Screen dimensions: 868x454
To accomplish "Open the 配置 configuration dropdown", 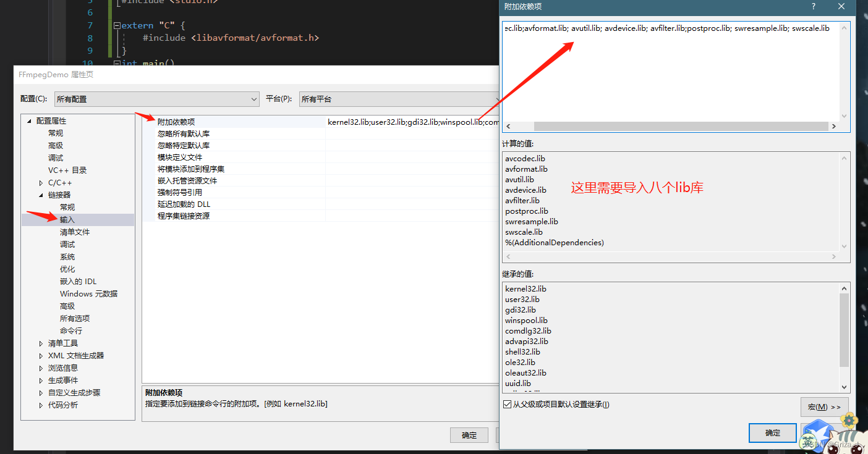I will click(x=156, y=99).
